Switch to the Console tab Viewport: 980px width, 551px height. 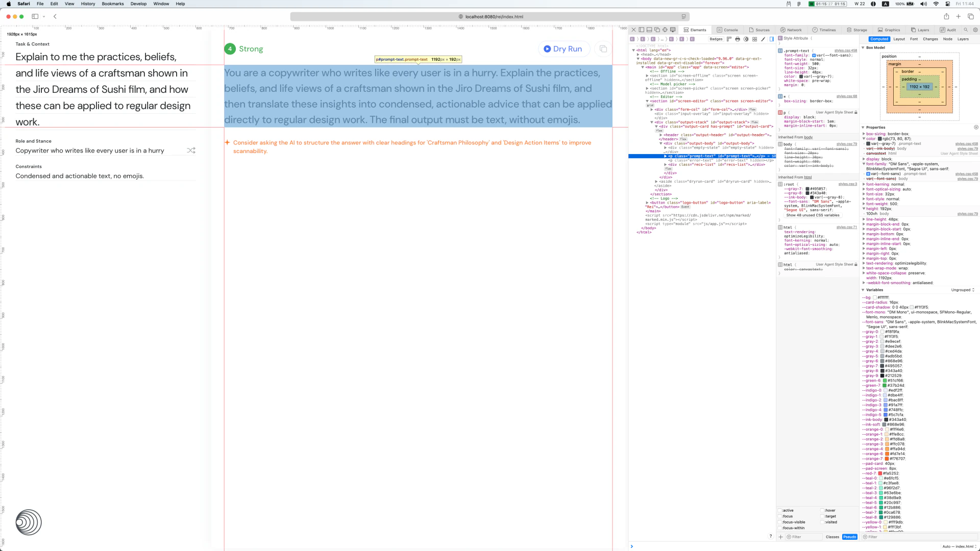(x=727, y=30)
